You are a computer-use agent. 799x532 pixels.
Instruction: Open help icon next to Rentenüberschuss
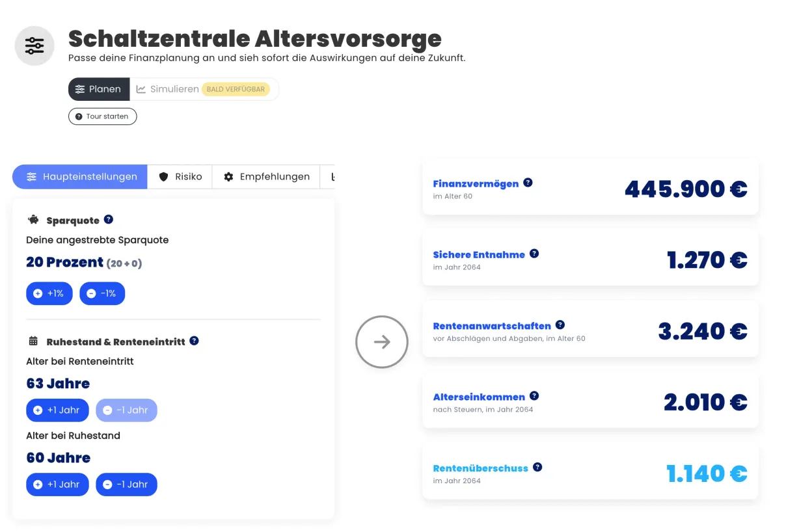[x=537, y=467]
